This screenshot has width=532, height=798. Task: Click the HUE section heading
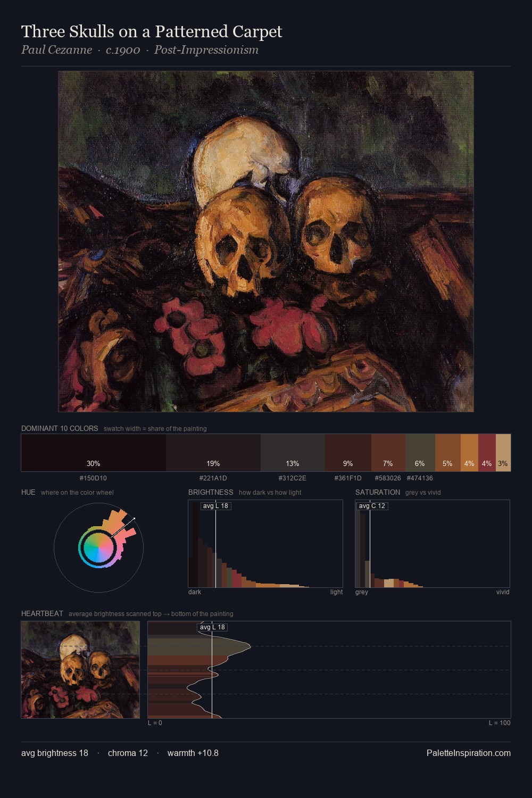(x=28, y=492)
